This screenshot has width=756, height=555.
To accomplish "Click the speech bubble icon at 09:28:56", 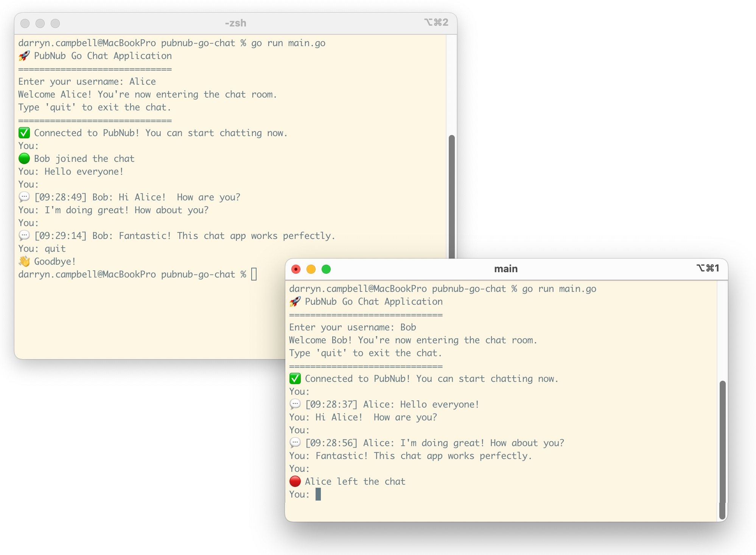I will click(x=295, y=443).
